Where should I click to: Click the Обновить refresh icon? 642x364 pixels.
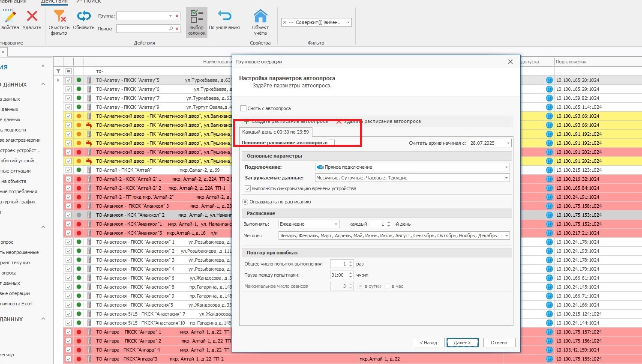tap(84, 17)
